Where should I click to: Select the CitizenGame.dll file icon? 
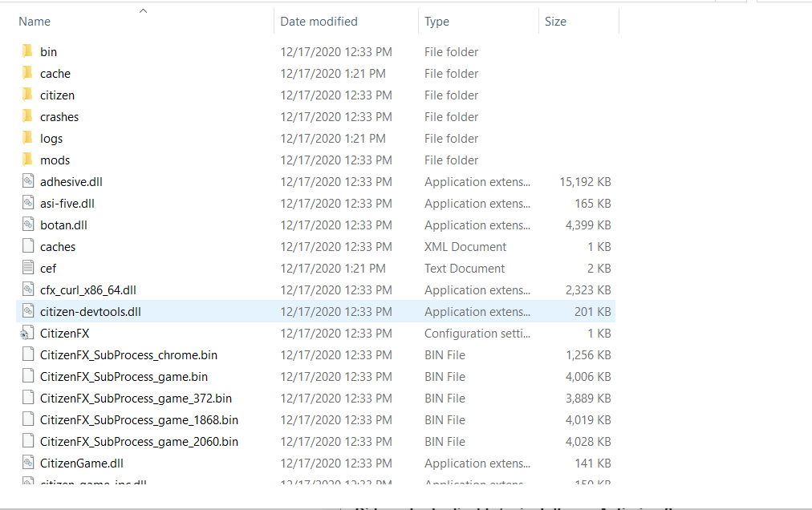tap(28, 463)
